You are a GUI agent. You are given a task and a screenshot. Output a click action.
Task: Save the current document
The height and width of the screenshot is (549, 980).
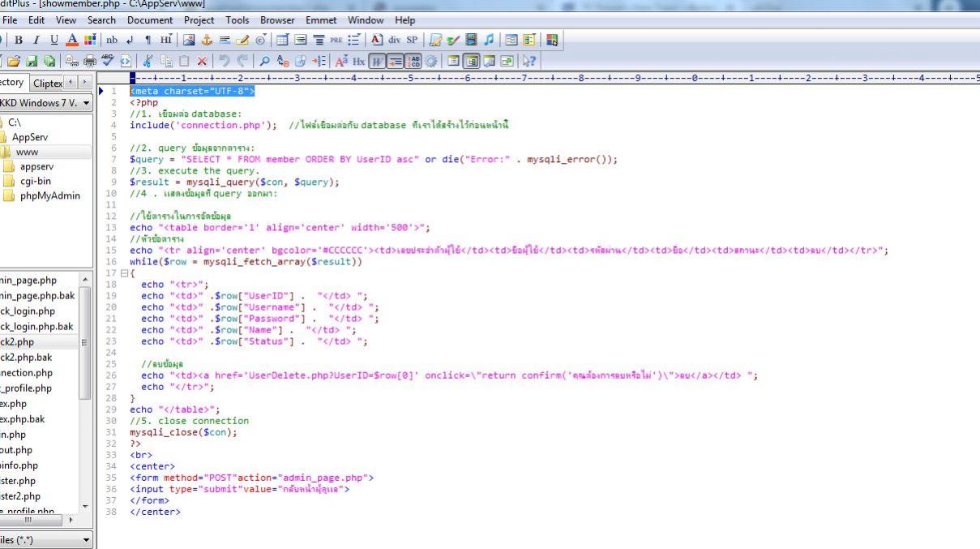pyautogui.click(x=32, y=61)
